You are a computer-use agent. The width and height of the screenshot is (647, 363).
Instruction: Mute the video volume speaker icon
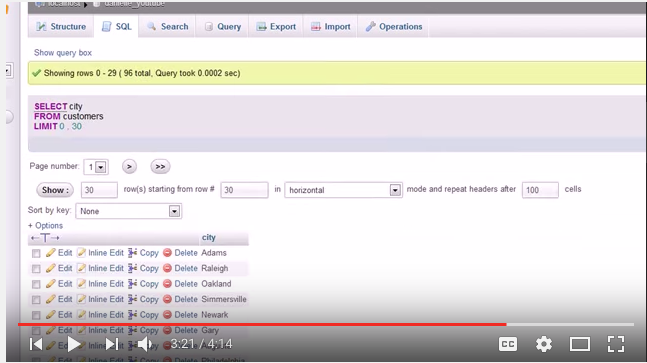144,344
